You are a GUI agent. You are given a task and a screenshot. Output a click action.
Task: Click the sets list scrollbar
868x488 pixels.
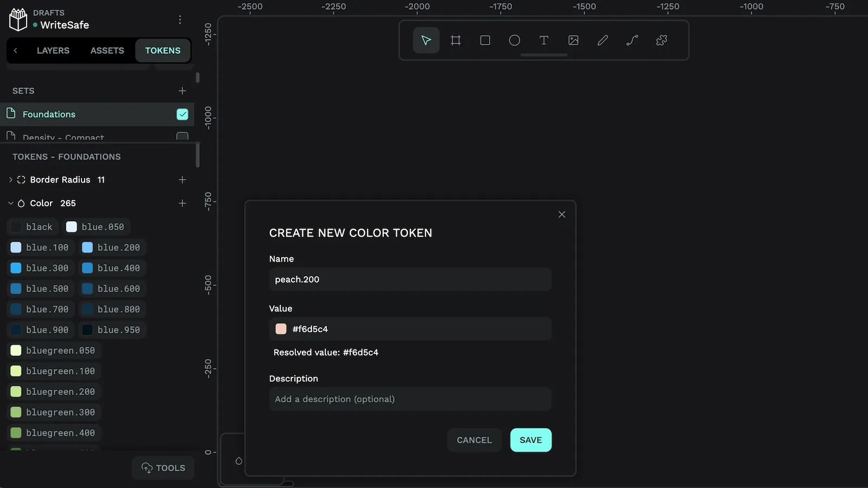198,78
